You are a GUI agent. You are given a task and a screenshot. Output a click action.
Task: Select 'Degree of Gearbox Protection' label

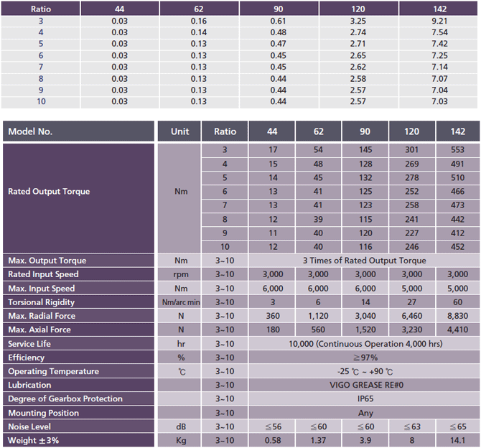click(78, 399)
